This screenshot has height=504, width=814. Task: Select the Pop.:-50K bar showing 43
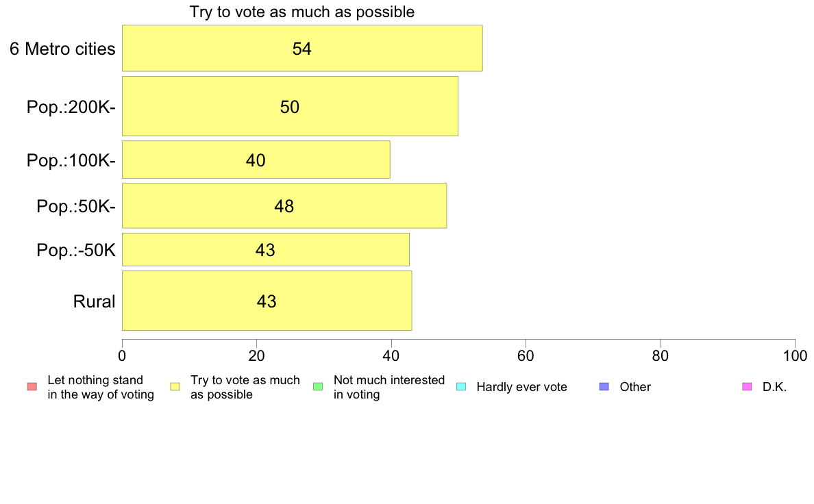(265, 250)
